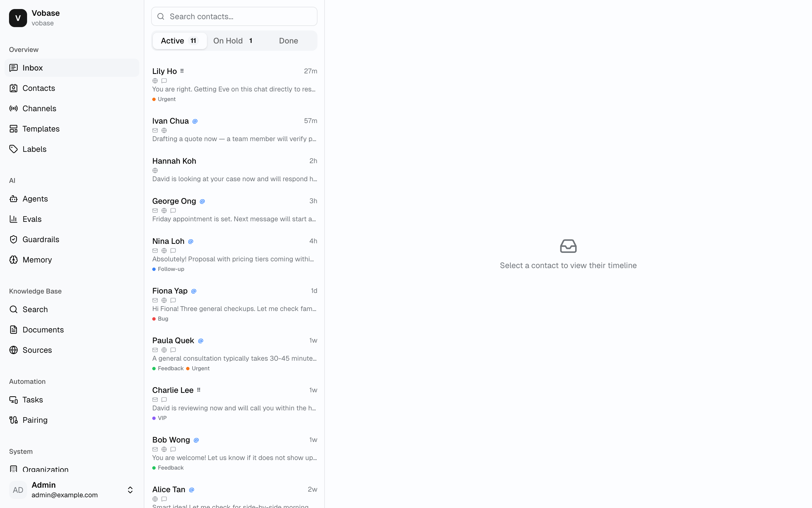The width and height of the screenshot is (812, 508).
Task: Open the Vobase workspace switcher
Action: click(x=72, y=18)
